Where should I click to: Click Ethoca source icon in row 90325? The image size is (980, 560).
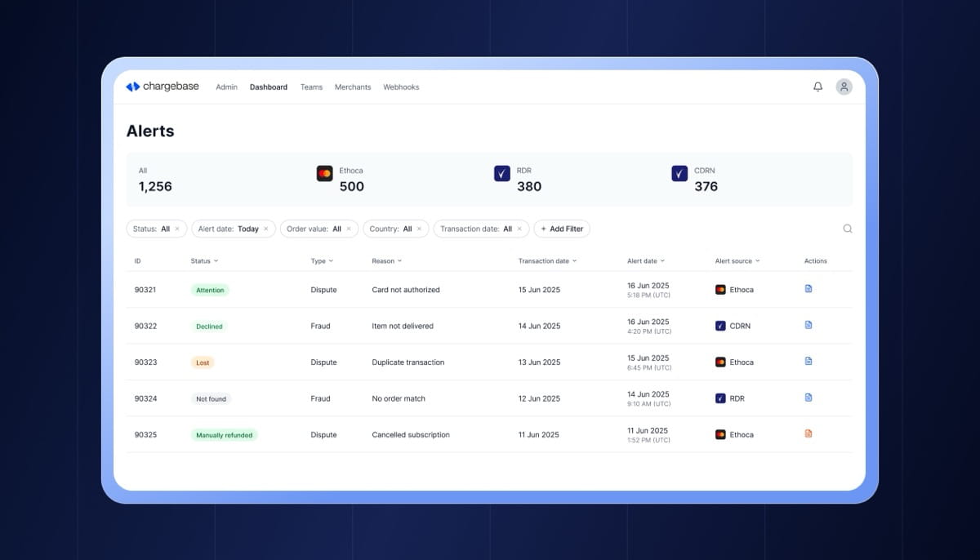[x=720, y=434]
